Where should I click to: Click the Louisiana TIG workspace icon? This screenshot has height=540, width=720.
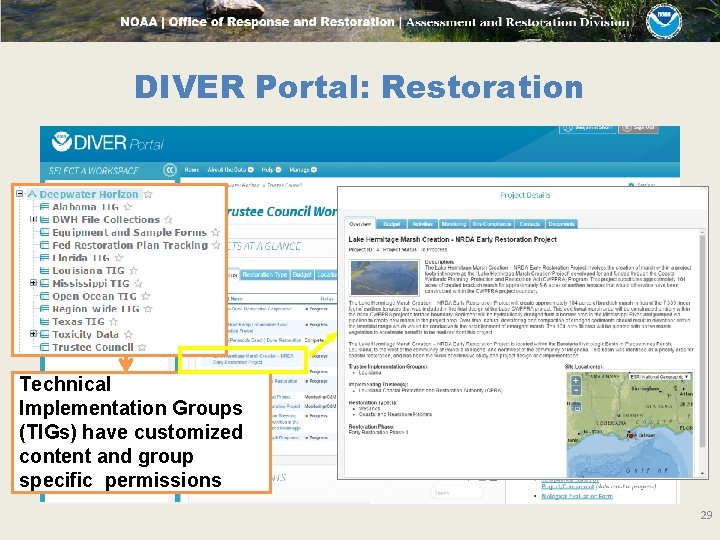click(x=45, y=270)
